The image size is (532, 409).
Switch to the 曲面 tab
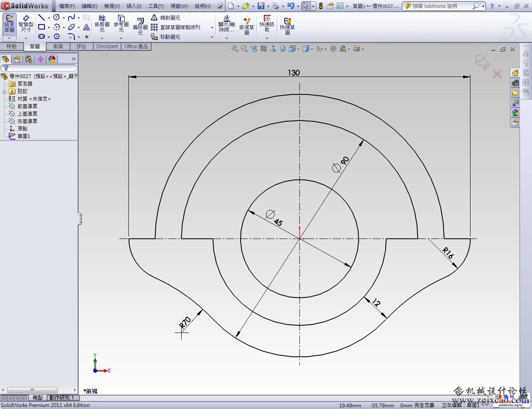(x=58, y=47)
